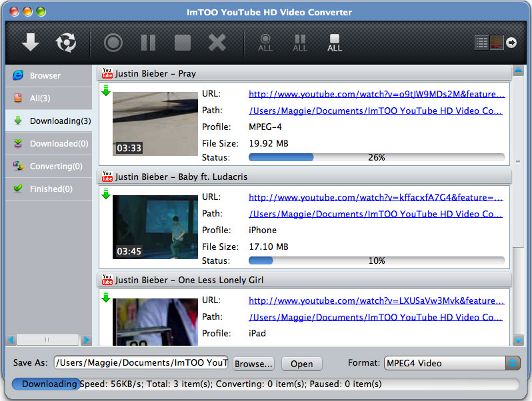Click the Open button
Viewport: 532px width, 401px height.
(301, 364)
